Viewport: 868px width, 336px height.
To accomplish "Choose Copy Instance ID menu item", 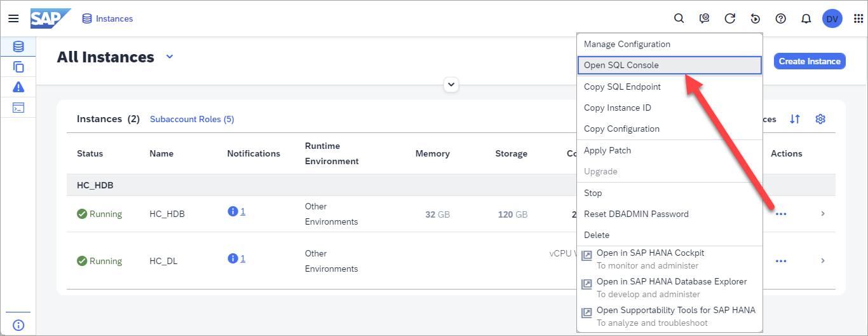I will (x=670, y=108).
